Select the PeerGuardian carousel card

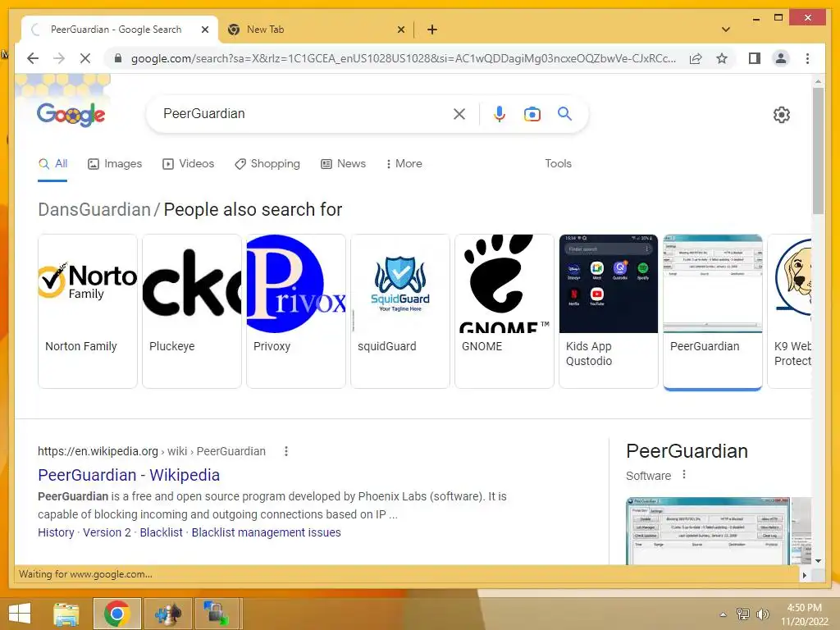[x=713, y=311]
